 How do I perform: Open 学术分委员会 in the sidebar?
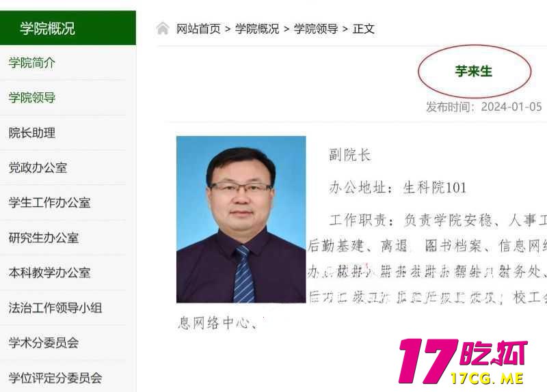click(44, 343)
